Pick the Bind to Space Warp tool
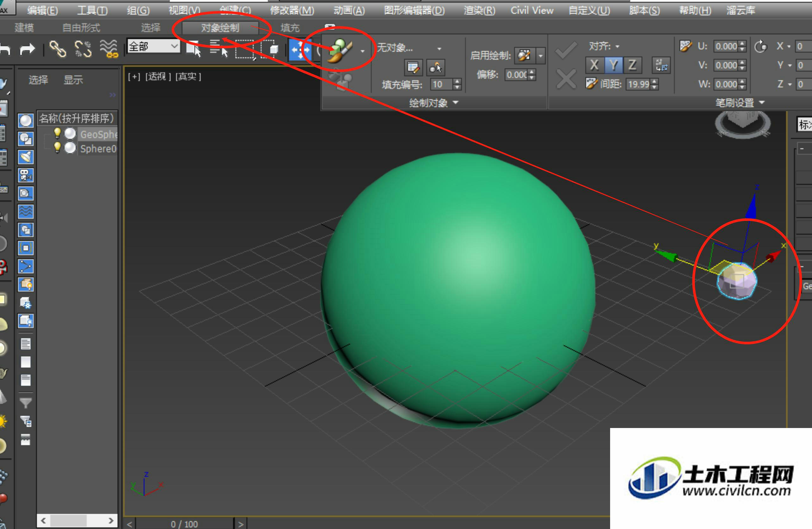 click(109, 49)
